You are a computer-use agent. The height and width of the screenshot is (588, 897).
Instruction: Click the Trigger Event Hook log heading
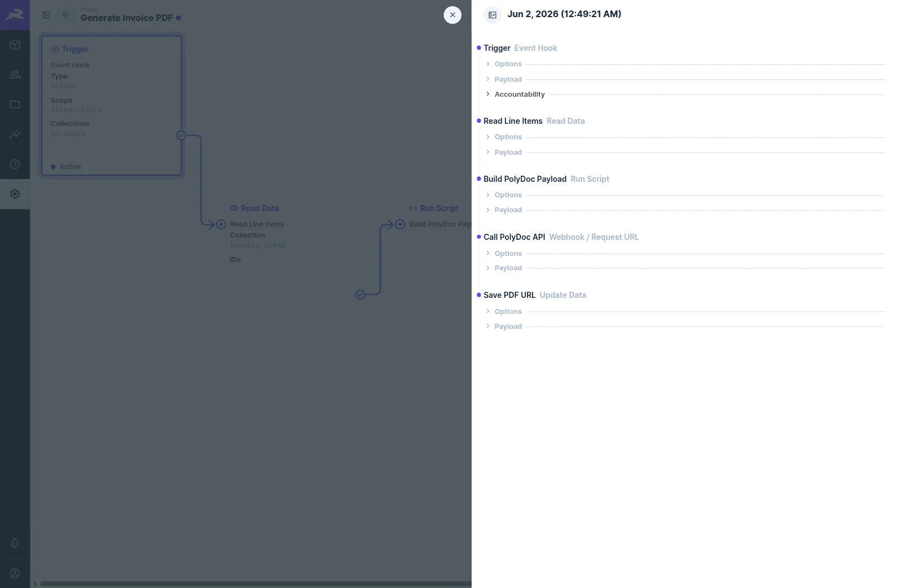point(520,48)
